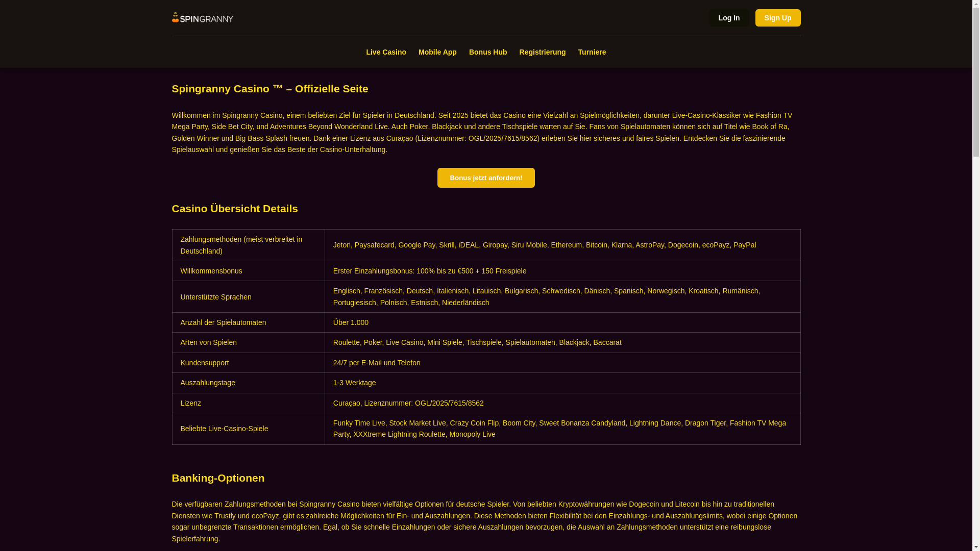Click the Casino Übersicht Details heading
Screen dimensions: 980x551
pos(235,209)
